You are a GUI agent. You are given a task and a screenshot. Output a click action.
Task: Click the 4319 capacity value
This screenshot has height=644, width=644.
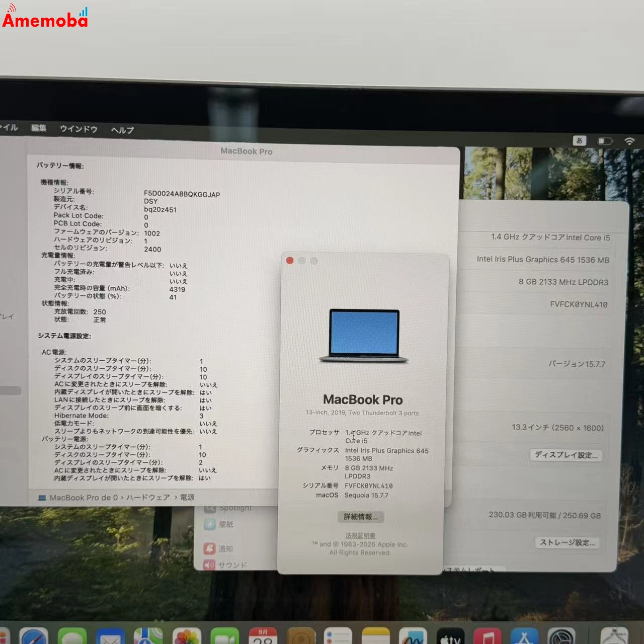tap(177, 289)
